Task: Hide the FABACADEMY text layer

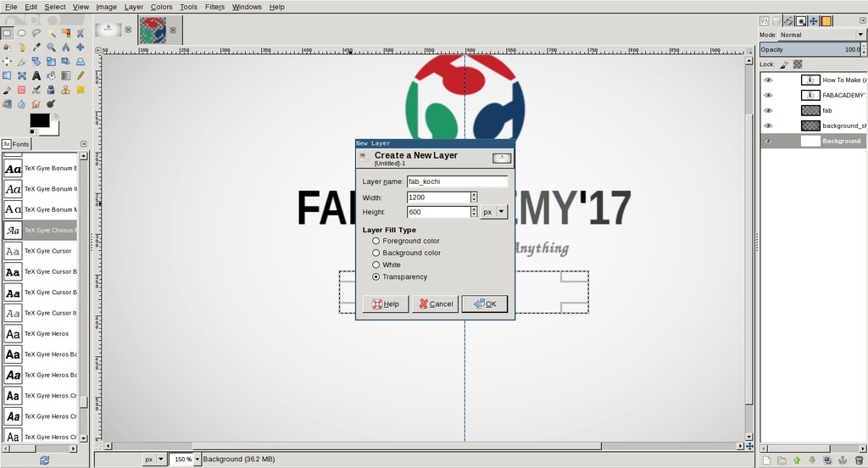Action: coord(768,95)
